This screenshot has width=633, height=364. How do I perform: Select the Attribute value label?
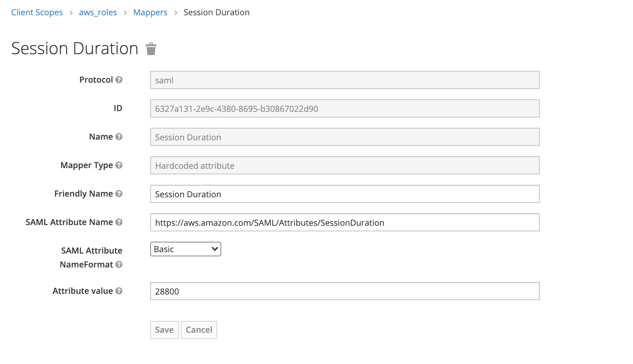point(83,291)
